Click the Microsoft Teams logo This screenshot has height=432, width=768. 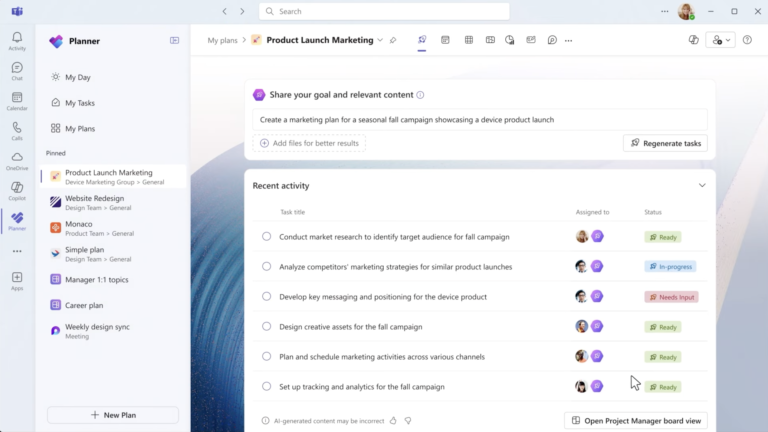pyautogui.click(x=17, y=11)
